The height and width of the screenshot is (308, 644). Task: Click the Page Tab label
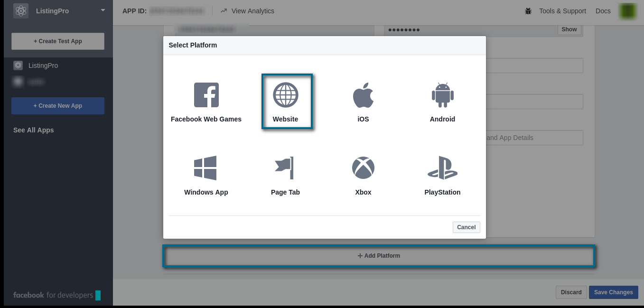coord(286,192)
